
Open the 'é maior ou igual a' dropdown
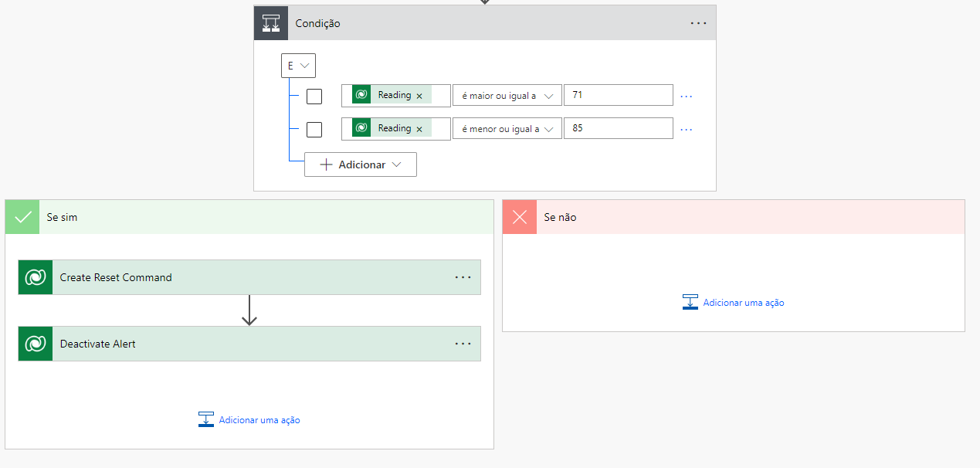point(507,96)
